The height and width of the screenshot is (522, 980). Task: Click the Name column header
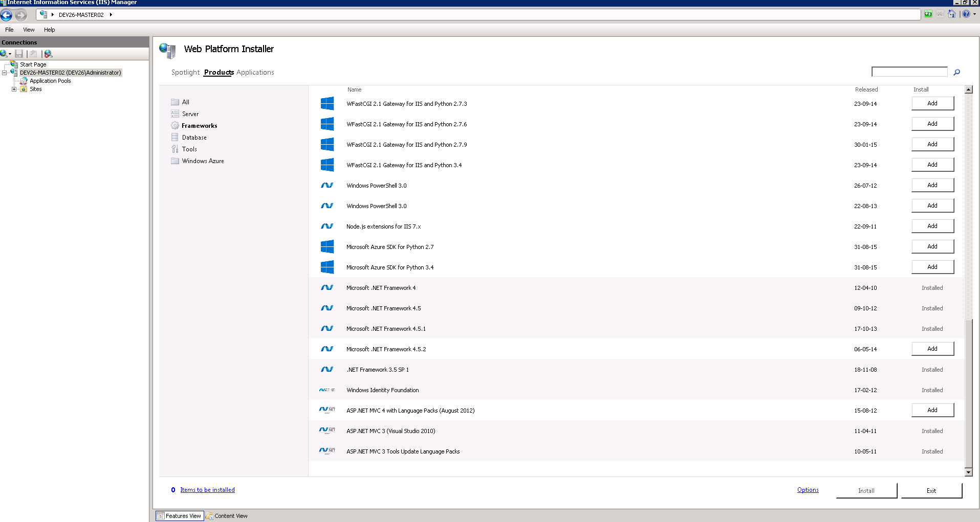tap(354, 89)
